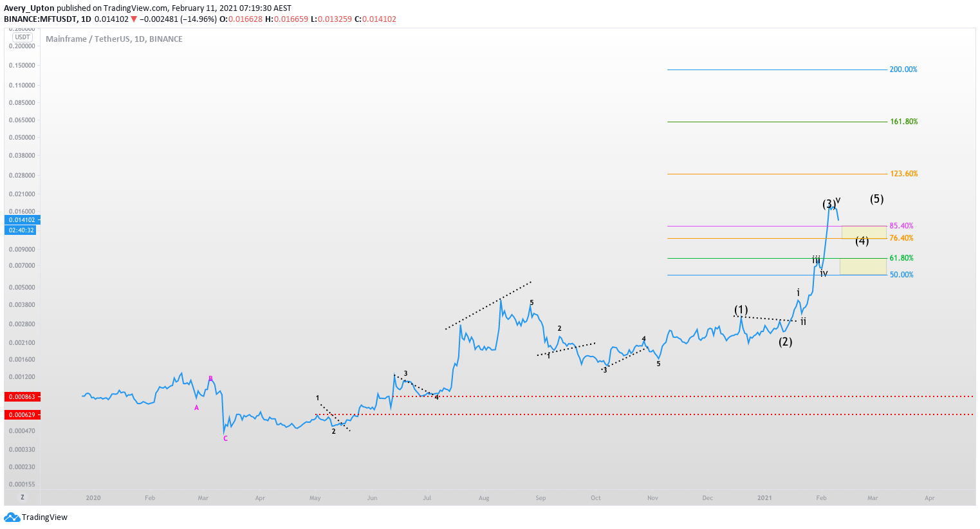Click the 123.60% Fibonacci level label
This screenshot has height=529, width=980.
point(903,174)
